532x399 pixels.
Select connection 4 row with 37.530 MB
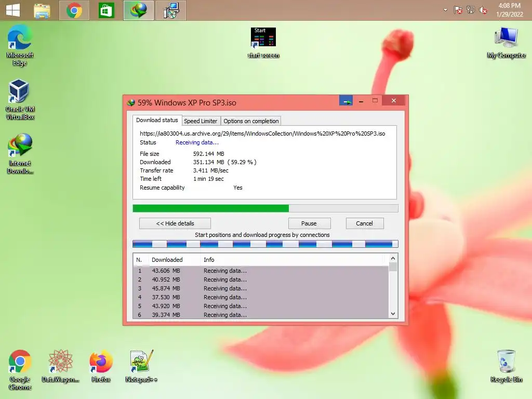261,297
